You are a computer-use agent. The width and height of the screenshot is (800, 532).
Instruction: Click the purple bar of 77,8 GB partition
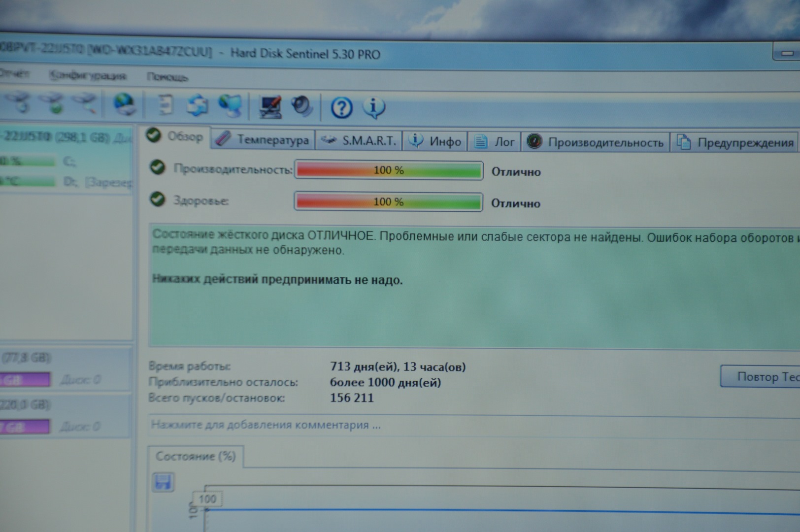(x=25, y=379)
